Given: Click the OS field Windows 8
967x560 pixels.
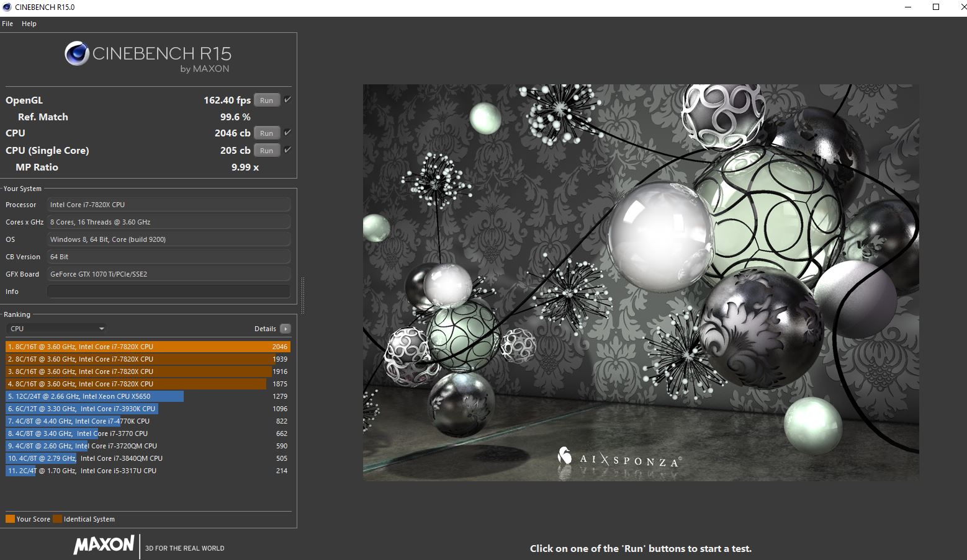Looking at the screenshot, I should pyautogui.click(x=169, y=239).
